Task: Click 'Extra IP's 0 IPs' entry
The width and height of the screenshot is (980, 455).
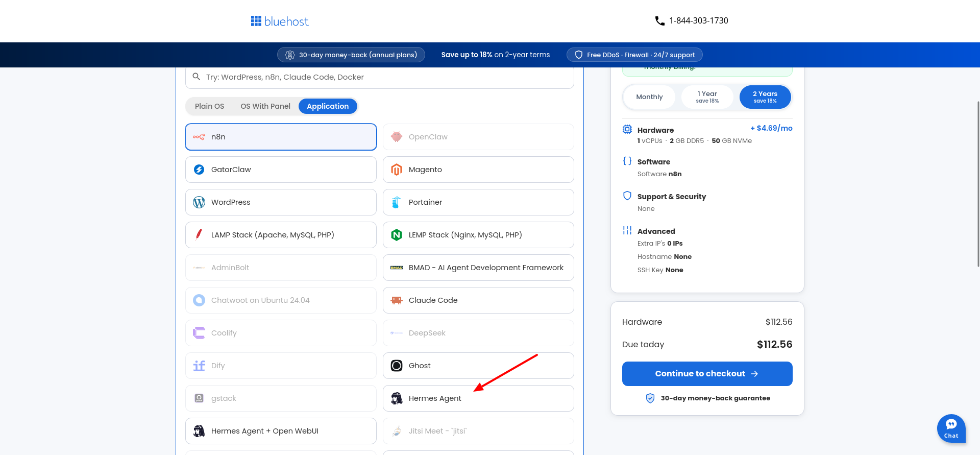Action: pos(660,244)
